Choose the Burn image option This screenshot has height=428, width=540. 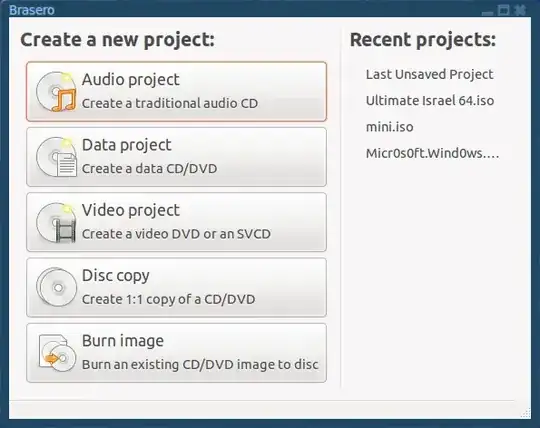click(x=176, y=353)
